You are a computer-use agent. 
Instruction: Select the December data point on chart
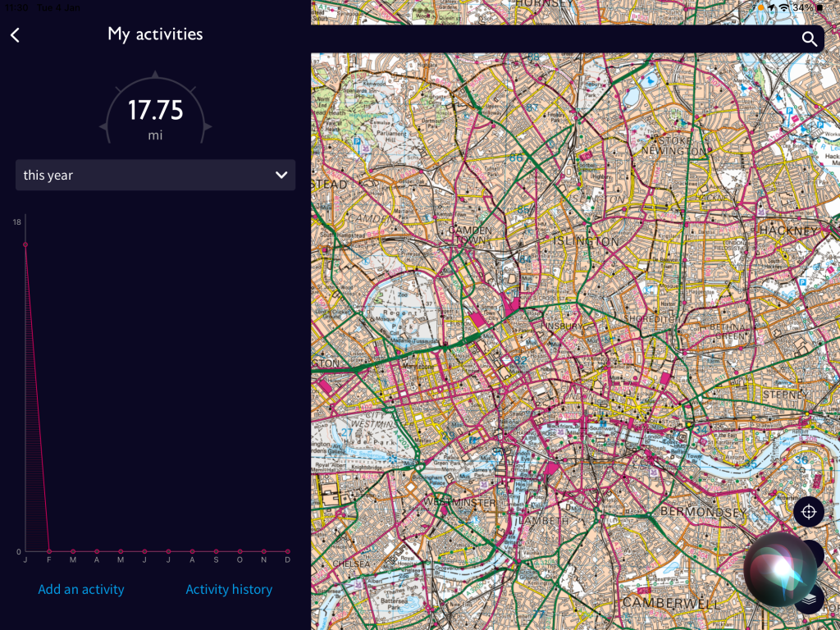pyautogui.click(x=287, y=551)
